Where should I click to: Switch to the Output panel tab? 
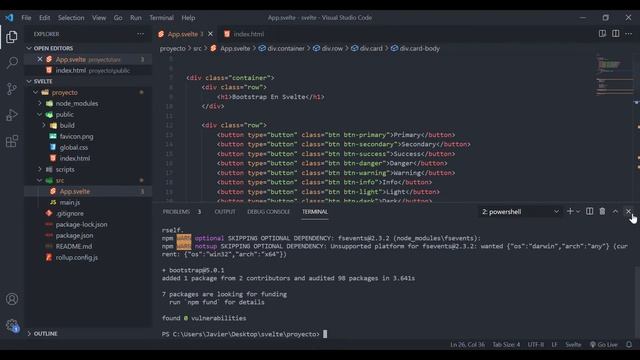pyautogui.click(x=225, y=211)
